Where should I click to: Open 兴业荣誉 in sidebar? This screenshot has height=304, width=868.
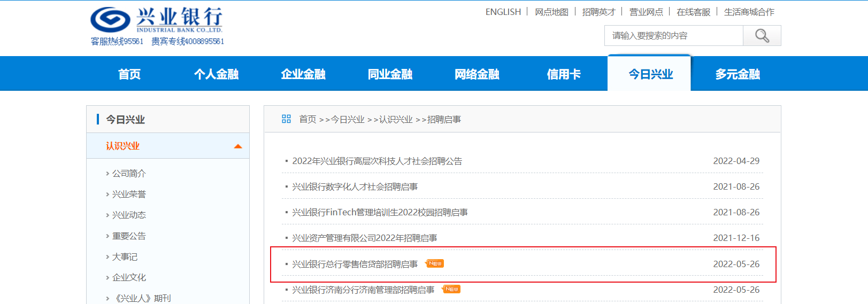click(129, 194)
